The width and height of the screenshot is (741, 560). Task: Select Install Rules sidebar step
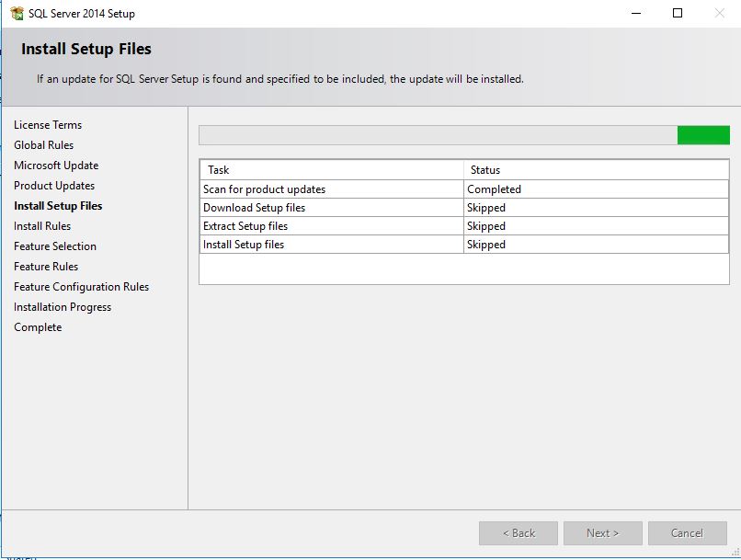pos(42,226)
